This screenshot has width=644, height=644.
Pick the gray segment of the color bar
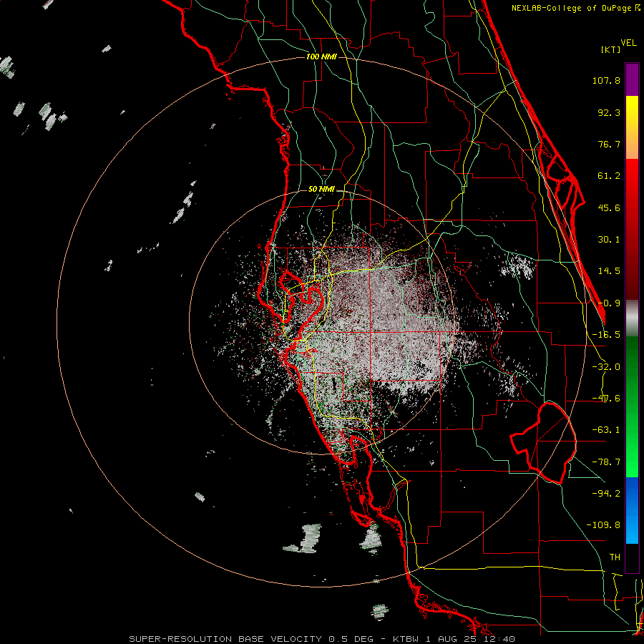point(632,318)
